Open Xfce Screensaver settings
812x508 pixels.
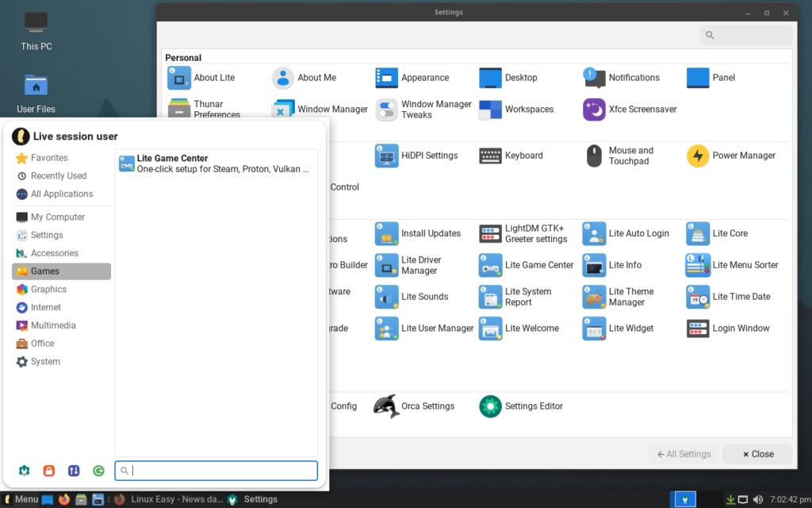coord(630,110)
